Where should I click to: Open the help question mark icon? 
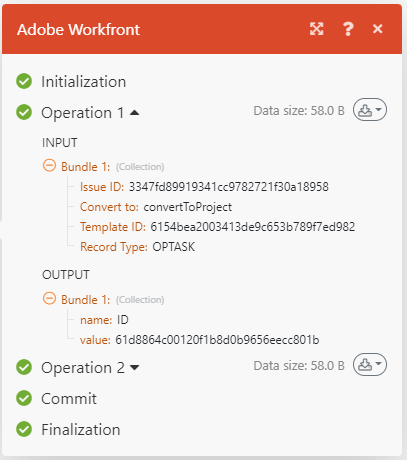point(348,29)
